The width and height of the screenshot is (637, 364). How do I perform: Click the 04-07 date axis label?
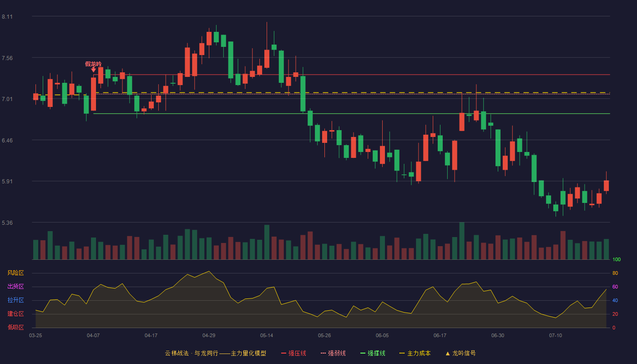coord(93,335)
